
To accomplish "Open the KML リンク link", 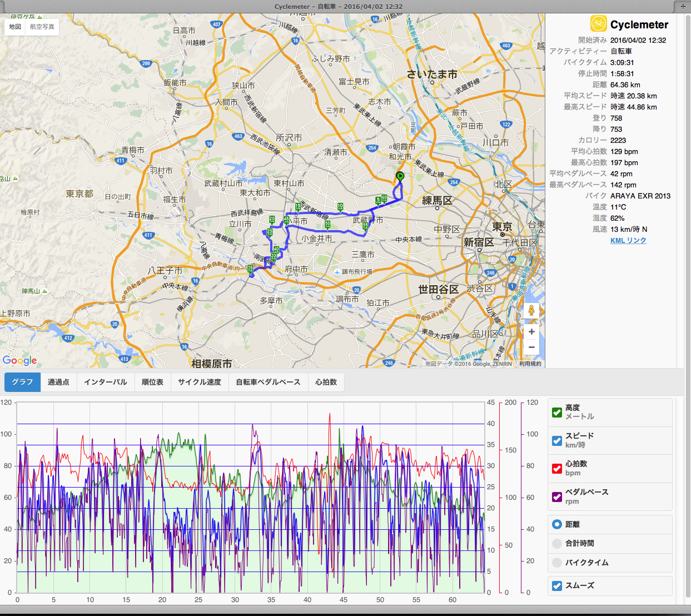I will [628, 240].
